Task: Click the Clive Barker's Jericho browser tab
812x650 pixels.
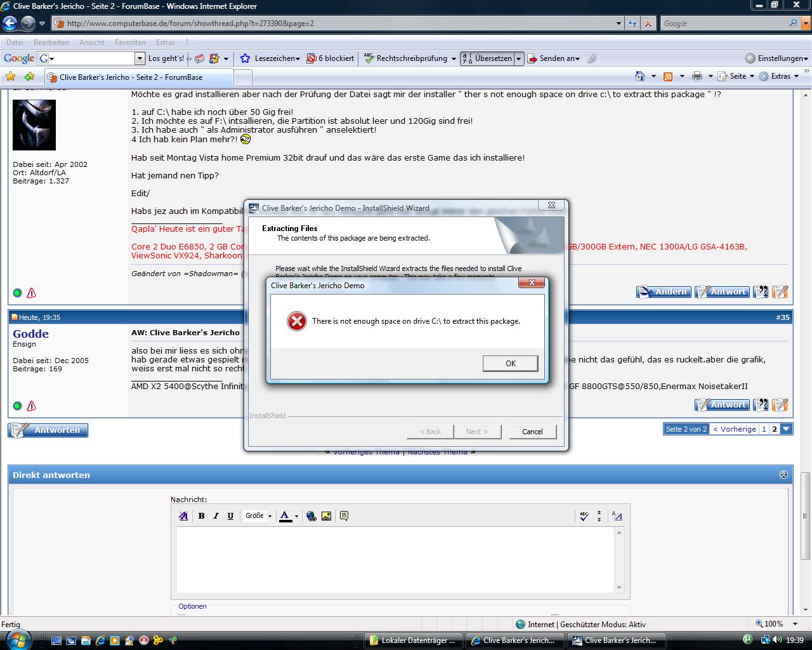Action: coord(140,77)
